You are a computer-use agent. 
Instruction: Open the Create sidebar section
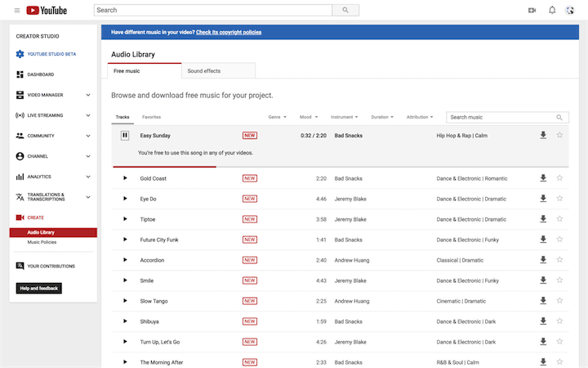[30, 218]
